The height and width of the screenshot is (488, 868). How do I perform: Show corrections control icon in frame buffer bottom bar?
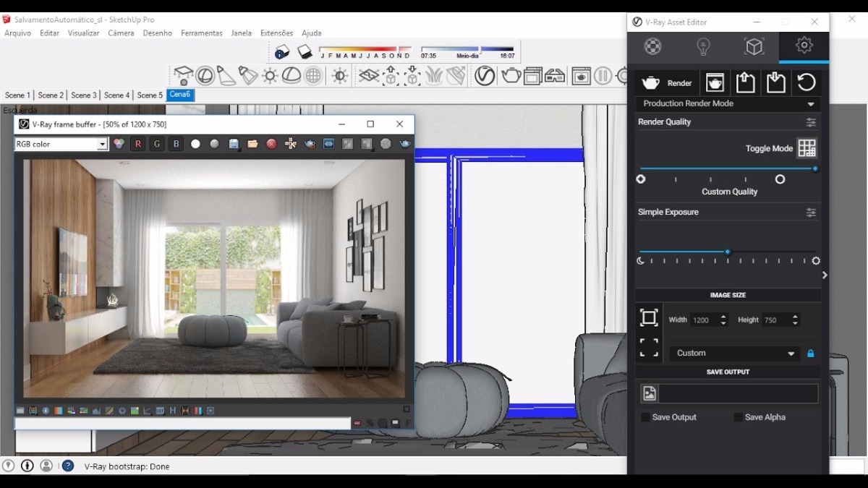coord(20,411)
